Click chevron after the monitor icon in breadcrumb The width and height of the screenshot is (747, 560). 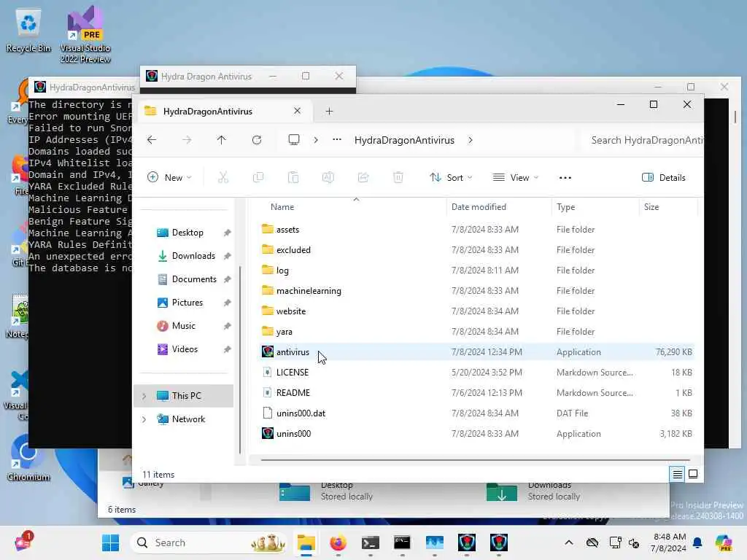(315, 140)
